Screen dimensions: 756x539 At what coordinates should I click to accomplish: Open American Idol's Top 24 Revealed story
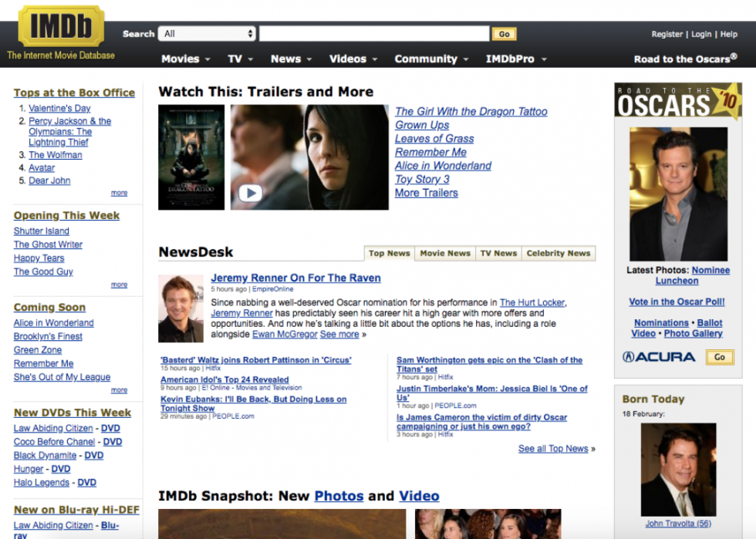(x=224, y=379)
